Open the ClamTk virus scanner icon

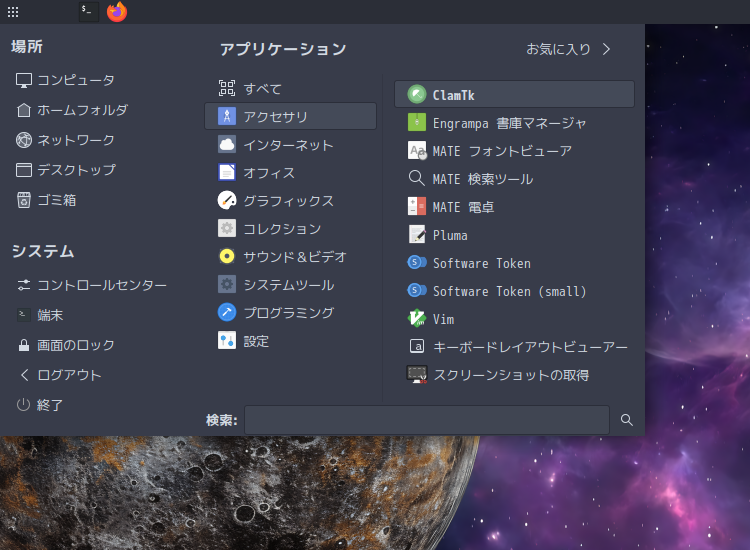click(x=417, y=94)
